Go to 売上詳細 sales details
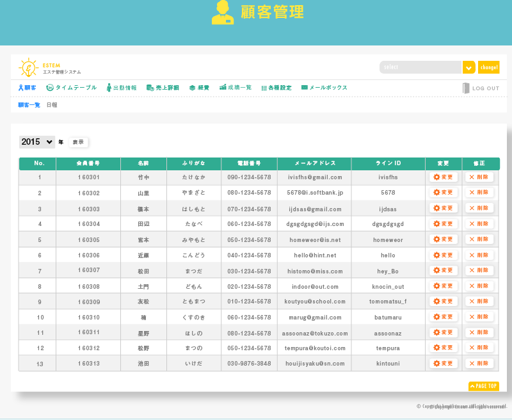Screen dimensions: 512x420 163,88
